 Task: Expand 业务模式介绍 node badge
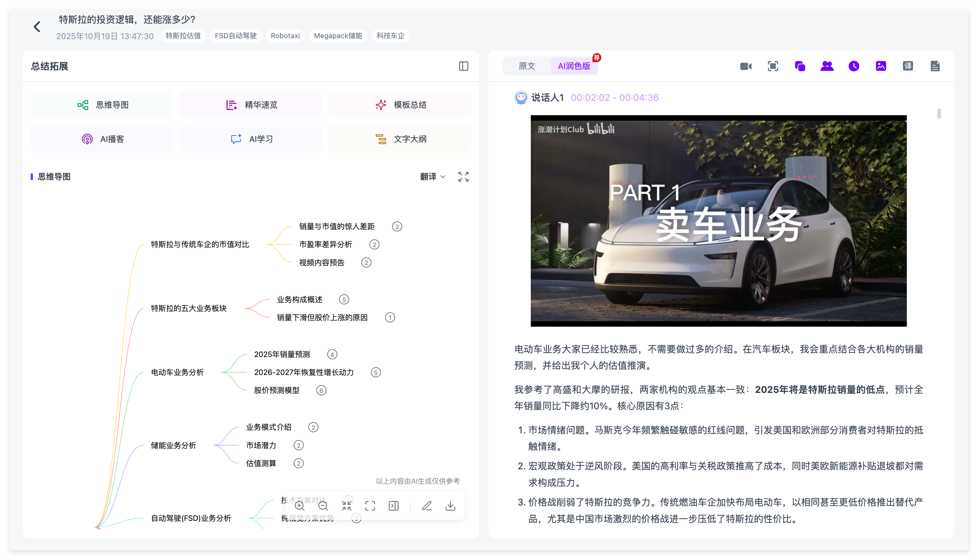click(313, 428)
